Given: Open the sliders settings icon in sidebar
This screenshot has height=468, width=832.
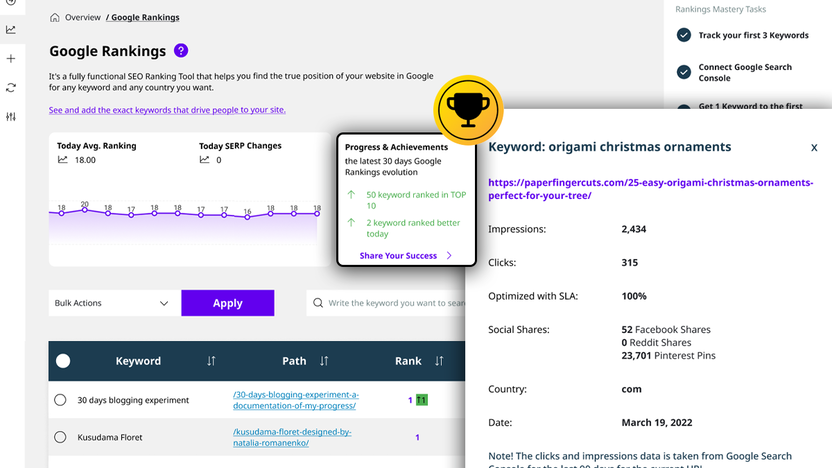Looking at the screenshot, I should pyautogui.click(x=11, y=117).
